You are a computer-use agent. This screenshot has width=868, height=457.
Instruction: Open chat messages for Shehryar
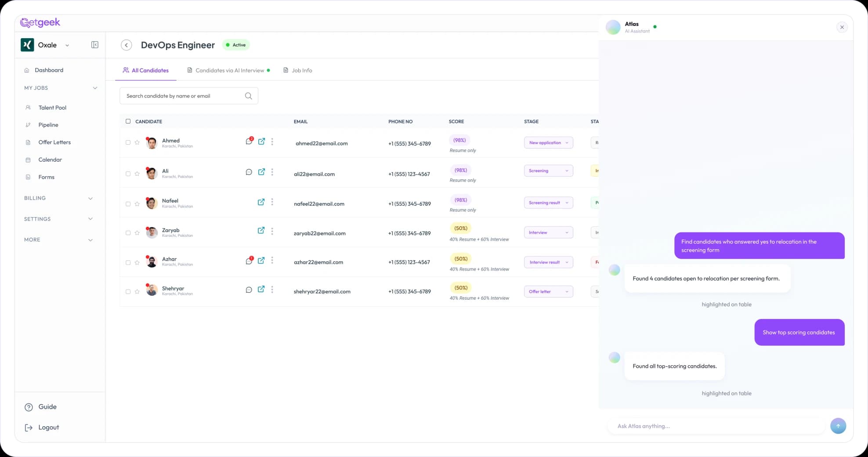click(x=249, y=290)
